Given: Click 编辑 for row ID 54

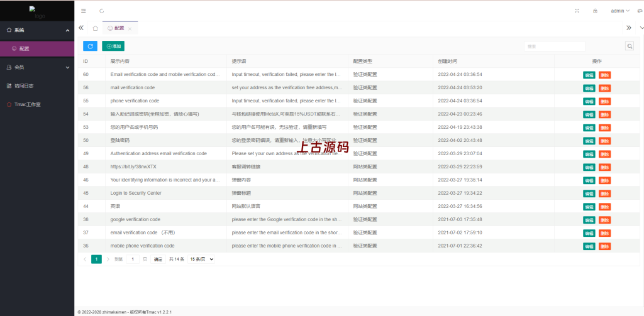Looking at the screenshot, I should pos(589,114).
